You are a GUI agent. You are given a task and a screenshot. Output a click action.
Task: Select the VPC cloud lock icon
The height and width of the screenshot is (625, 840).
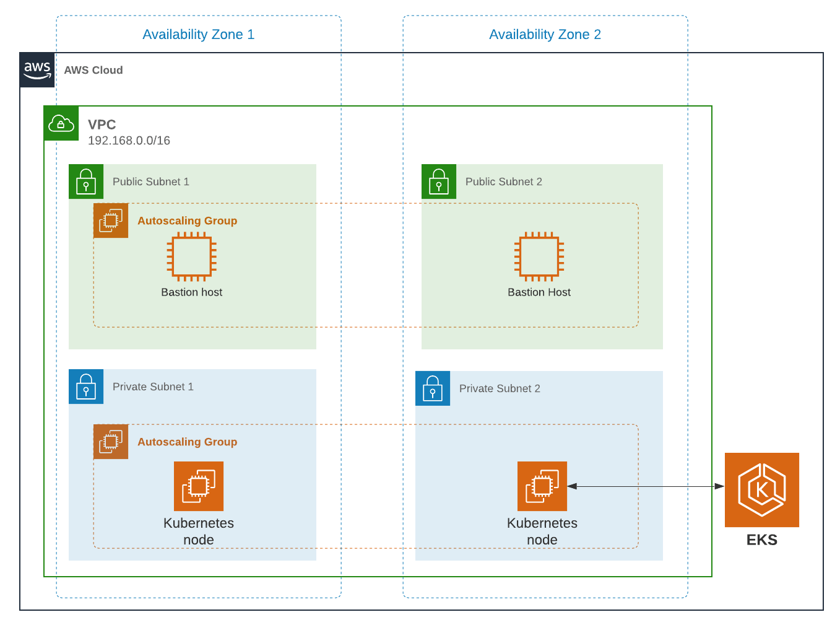(61, 123)
